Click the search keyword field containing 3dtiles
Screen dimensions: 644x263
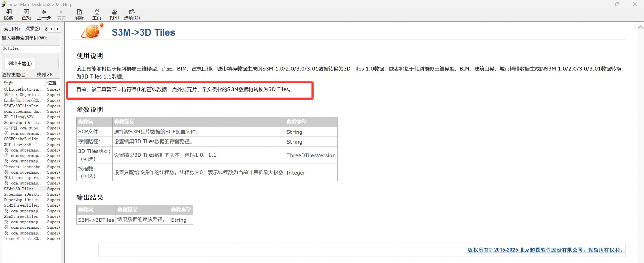(x=31, y=49)
